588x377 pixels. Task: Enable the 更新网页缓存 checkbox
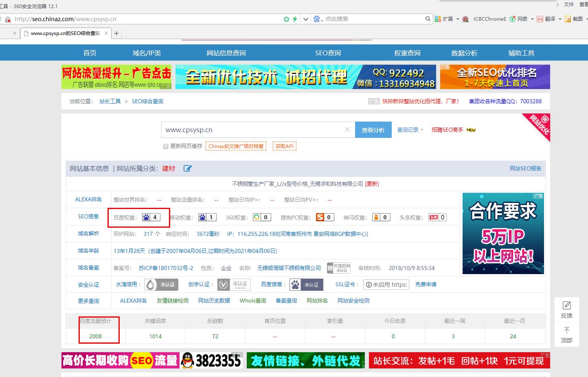[x=166, y=146]
